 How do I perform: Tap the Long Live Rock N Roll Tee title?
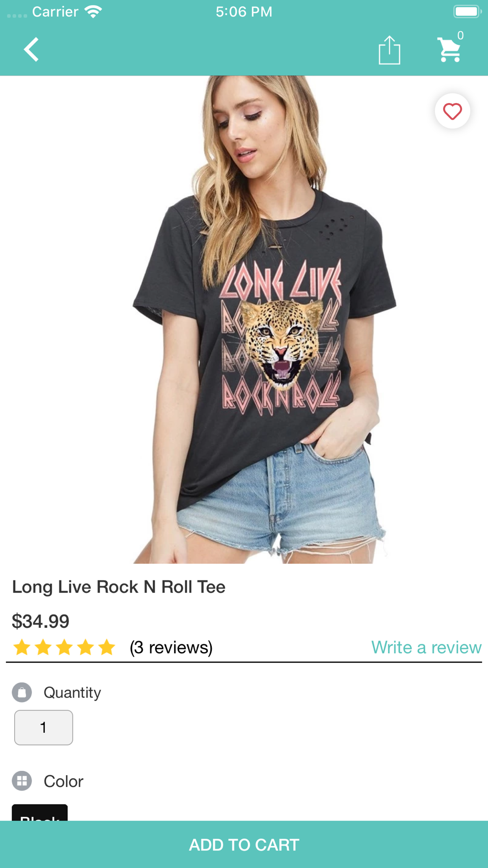pos(119,587)
